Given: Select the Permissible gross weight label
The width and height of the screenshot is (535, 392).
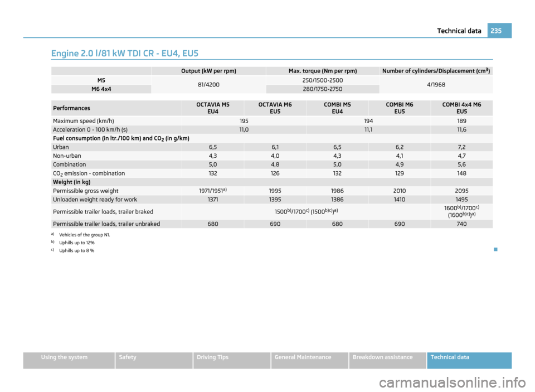Looking at the screenshot, I should pos(86,191).
